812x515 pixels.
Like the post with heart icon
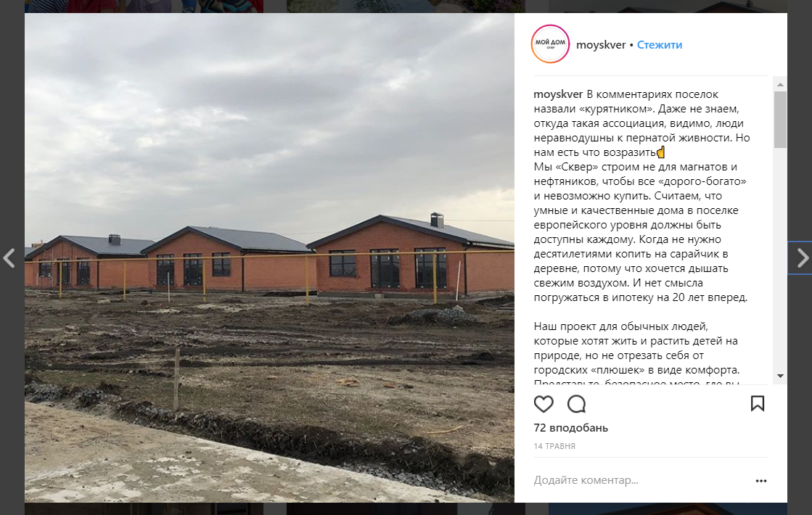pos(544,404)
